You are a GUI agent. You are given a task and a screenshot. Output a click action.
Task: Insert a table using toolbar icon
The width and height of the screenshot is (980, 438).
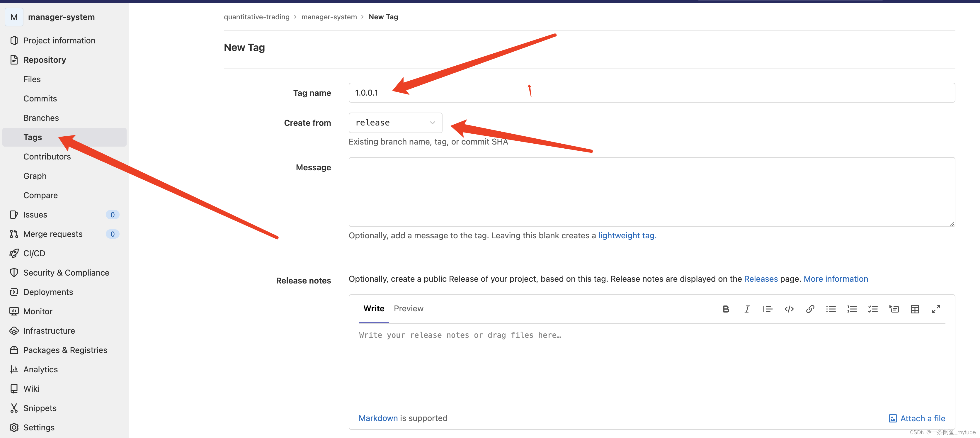tap(915, 309)
